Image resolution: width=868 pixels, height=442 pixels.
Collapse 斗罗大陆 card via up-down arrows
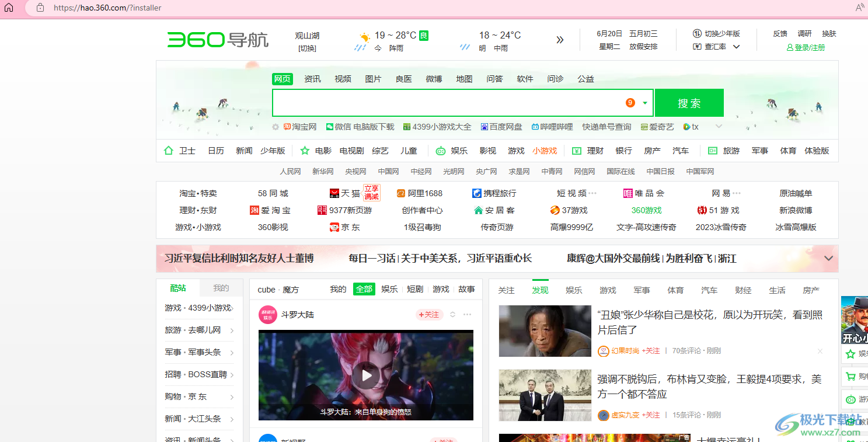452,315
